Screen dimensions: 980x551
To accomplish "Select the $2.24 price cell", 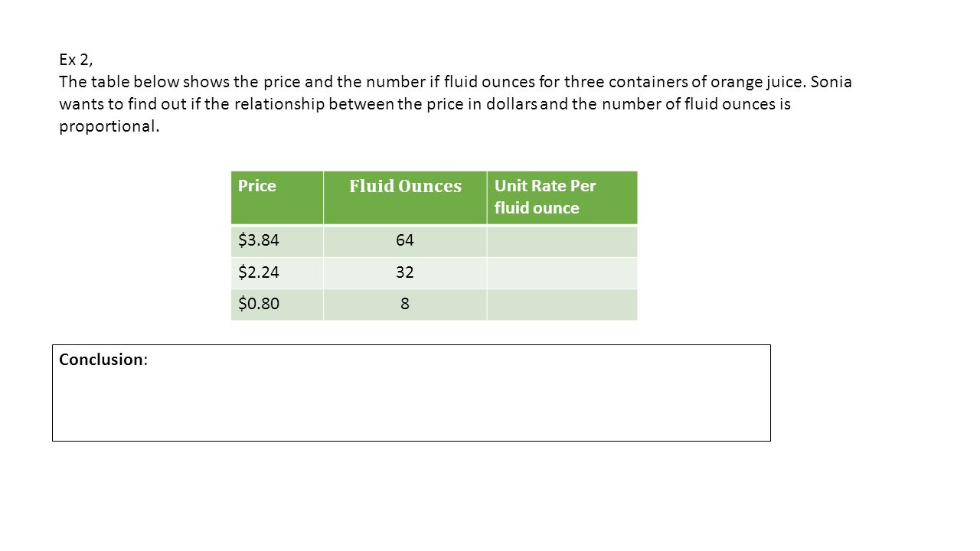I will click(x=277, y=272).
